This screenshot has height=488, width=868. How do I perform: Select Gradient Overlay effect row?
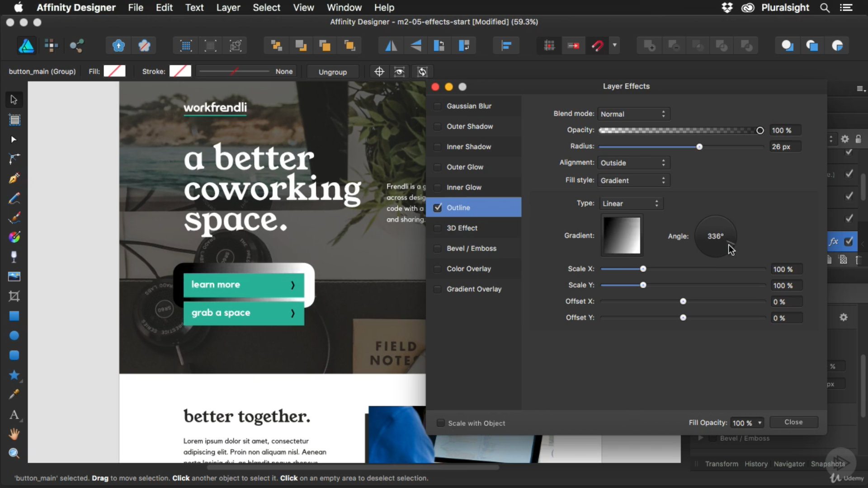coord(474,289)
